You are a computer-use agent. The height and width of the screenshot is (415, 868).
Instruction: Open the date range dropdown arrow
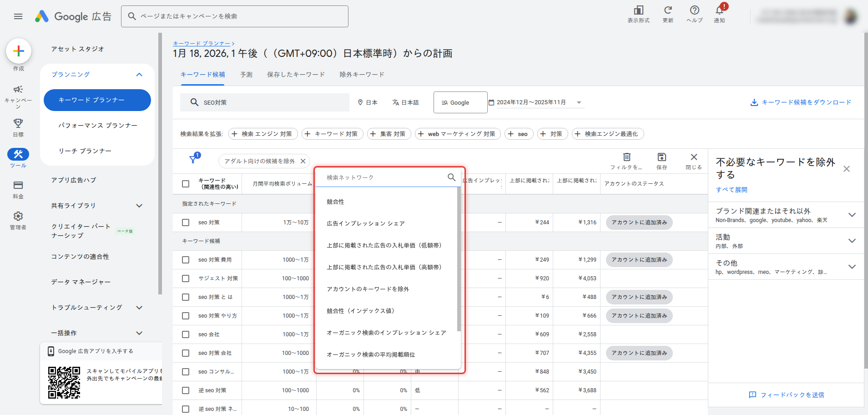(x=579, y=102)
